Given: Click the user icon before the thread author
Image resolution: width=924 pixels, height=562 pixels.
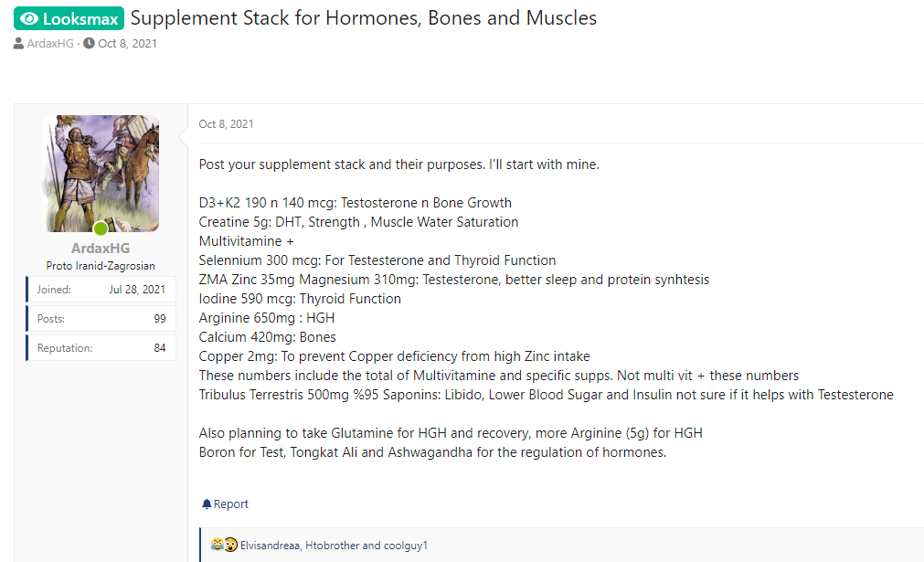Looking at the screenshot, I should pyautogui.click(x=19, y=44).
